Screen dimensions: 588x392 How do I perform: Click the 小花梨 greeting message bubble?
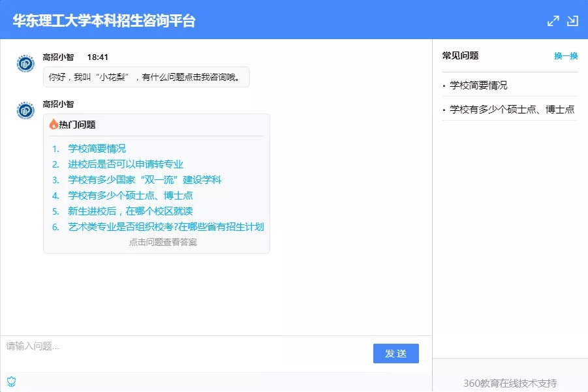point(146,77)
